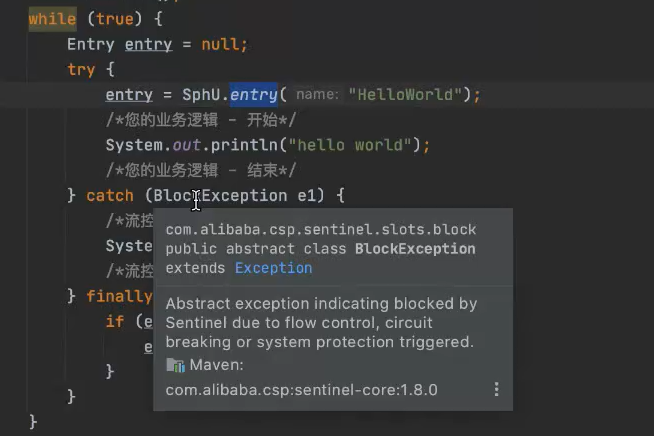This screenshot has height=436, width=654.
Task: Click the e1 exception variable
Action: click(307, 195)
